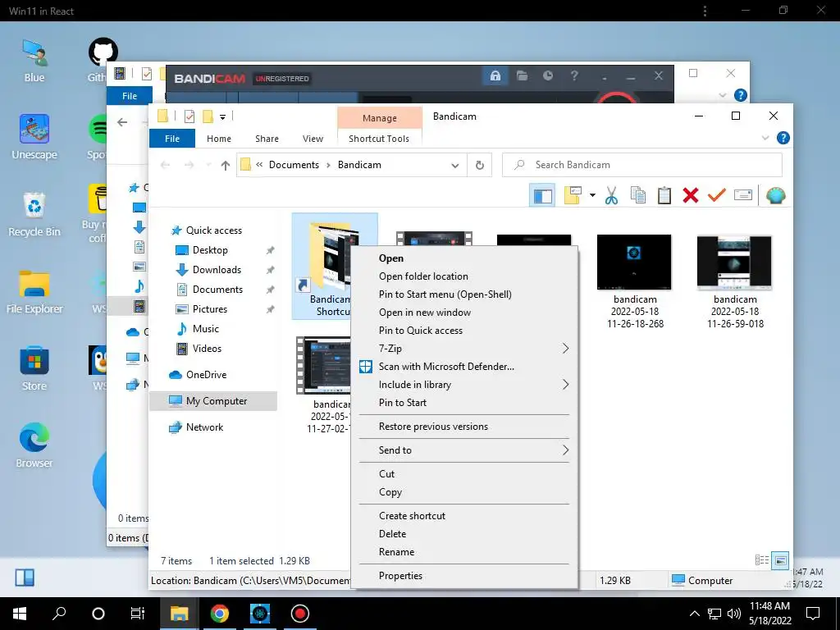The width and height of the screenshot is (840, 630).
Task: Choose Restore previous versions
Action: pyautogui.click(x=464, y=427)
